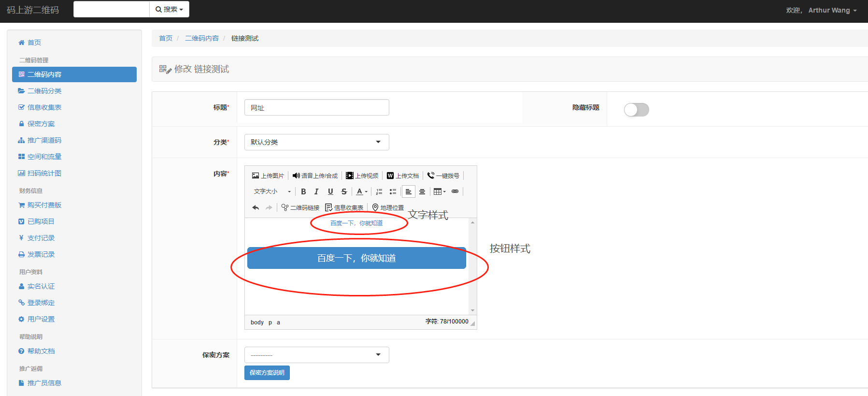
Task: Open the 保密方案 dropdown
Action: 316,355
